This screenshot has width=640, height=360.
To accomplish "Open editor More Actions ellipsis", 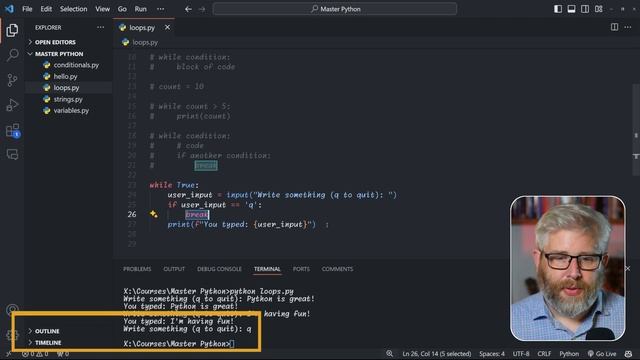I will click(x=628, y=27).
